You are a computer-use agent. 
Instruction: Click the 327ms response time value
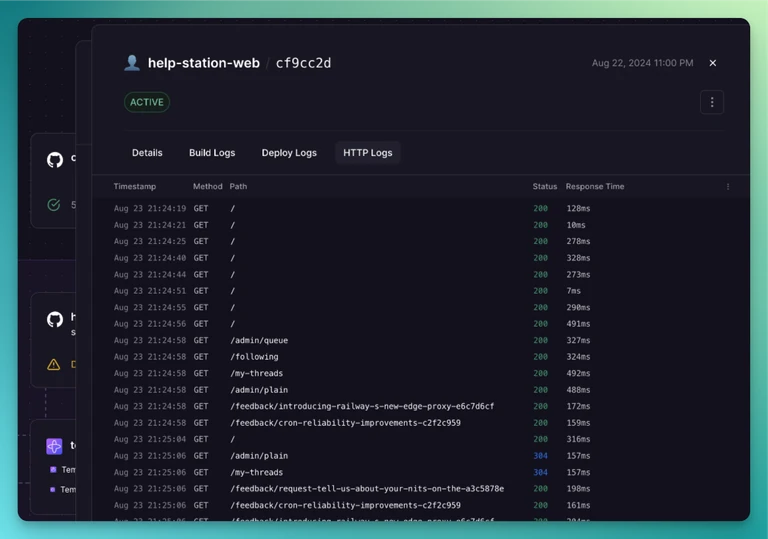tap(578, 340)
